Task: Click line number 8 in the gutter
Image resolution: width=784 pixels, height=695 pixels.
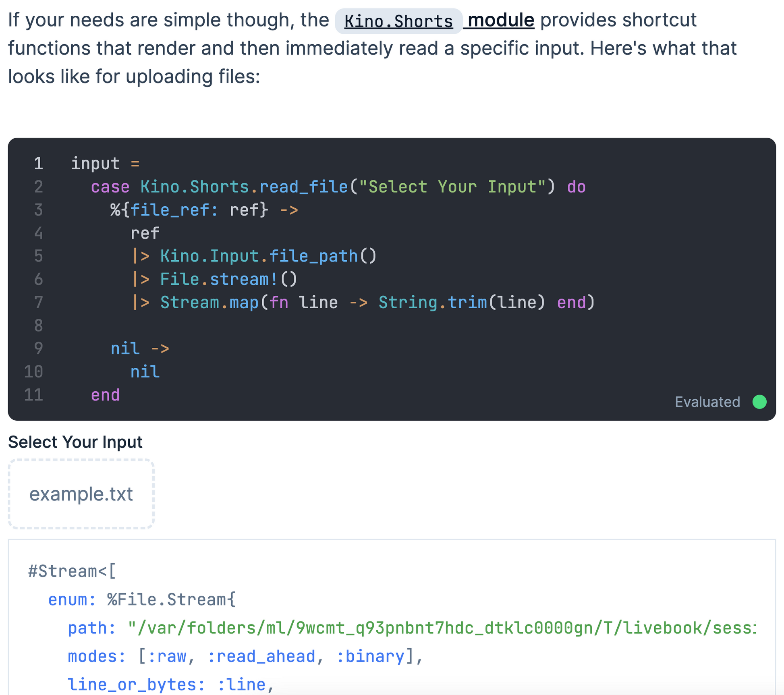Action: (x=38, y=326)
